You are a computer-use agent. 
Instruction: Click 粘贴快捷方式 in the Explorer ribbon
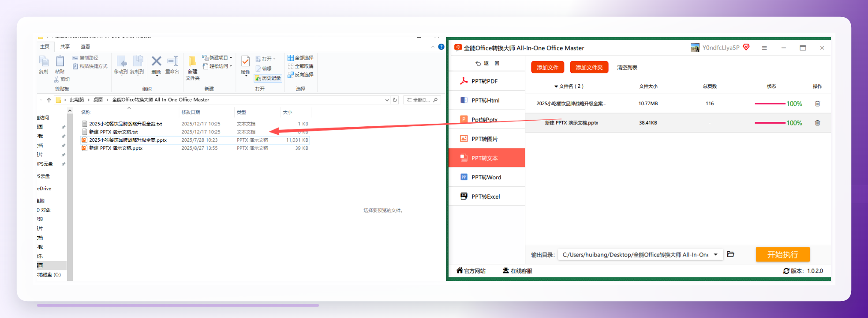point(90,66)
